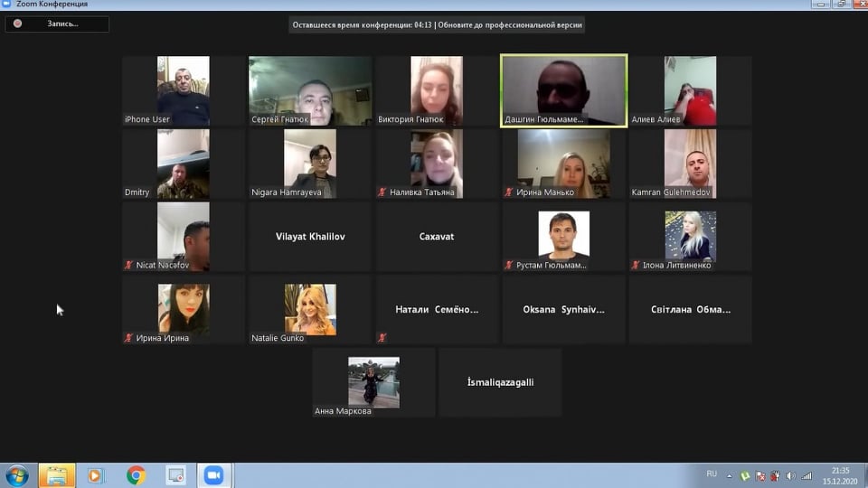Click the Windows Start orb
The width and height of the screenshot is (868, 488).
17,474
